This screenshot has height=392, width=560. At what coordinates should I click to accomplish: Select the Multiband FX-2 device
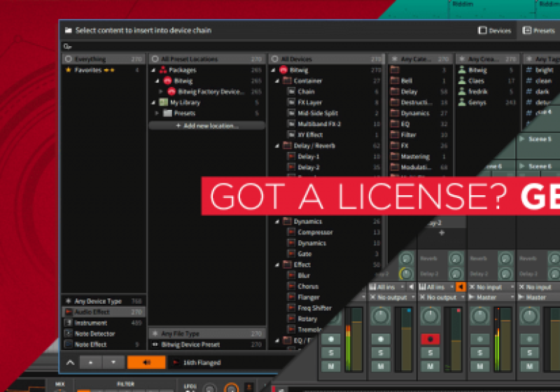click(x=319, y=124)
